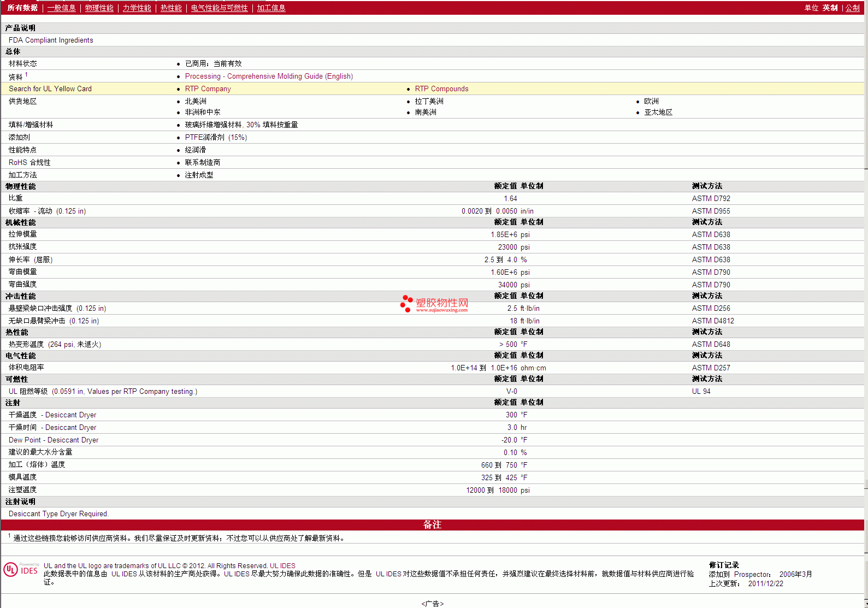Select the 弯曲模量 value 1.60E+6
Viewport: 868px width, 608px height.
[x=504, y=273]
